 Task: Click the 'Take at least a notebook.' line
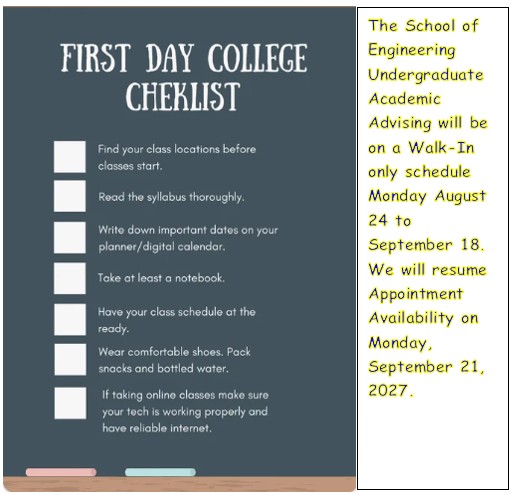click(161, 278)
